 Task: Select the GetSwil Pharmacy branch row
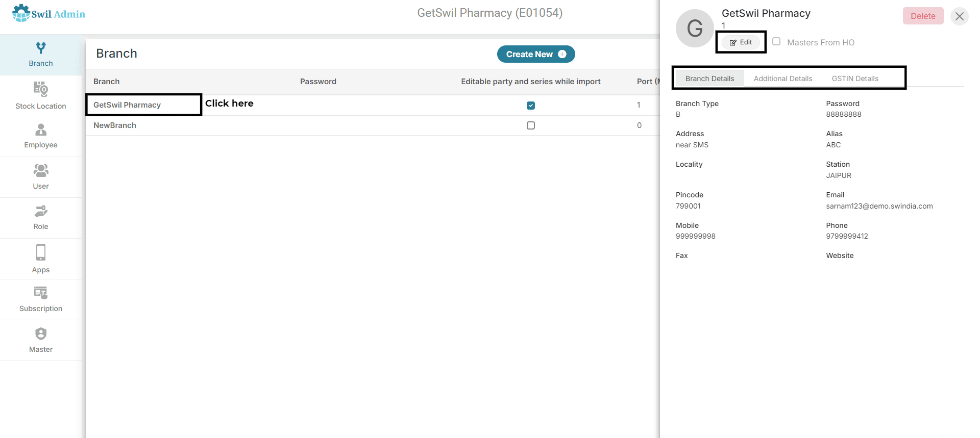point(373,105)
